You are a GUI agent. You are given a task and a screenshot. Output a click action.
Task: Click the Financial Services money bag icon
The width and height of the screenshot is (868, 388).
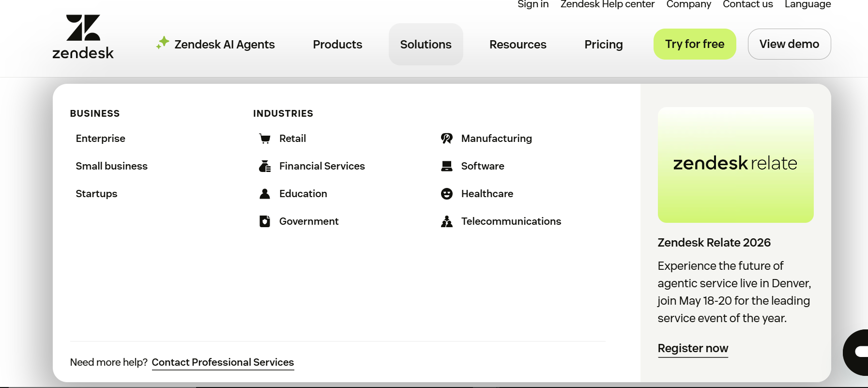[x=265, y=166]
